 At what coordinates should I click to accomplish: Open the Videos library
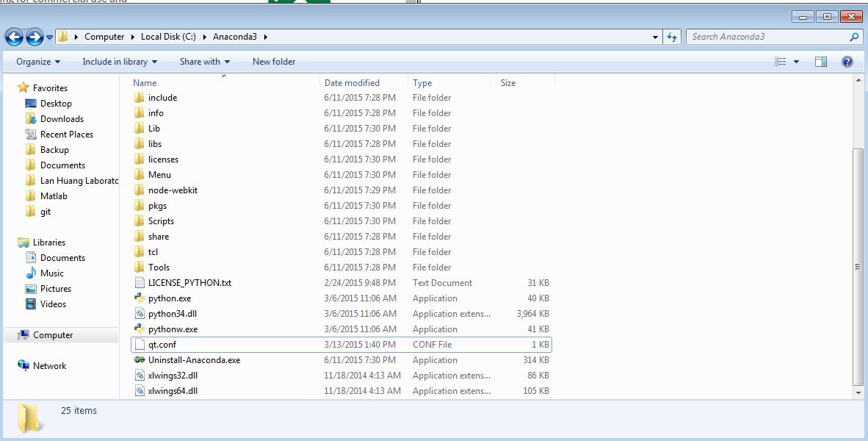pyautogui.click(x=53, y=304)
